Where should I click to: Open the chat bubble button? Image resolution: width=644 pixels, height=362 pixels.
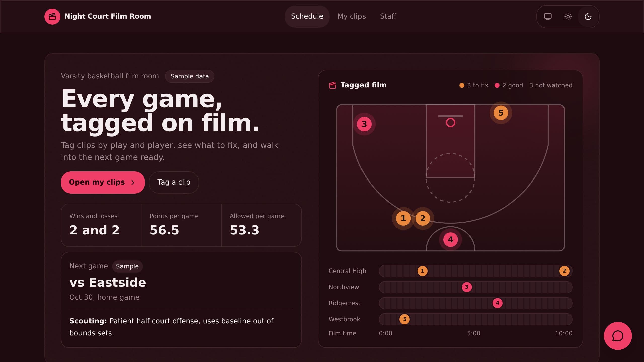[618, 336]
